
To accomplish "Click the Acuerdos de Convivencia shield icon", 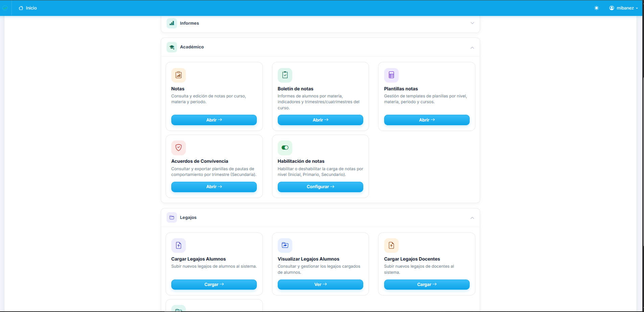I will coord(178,148).
